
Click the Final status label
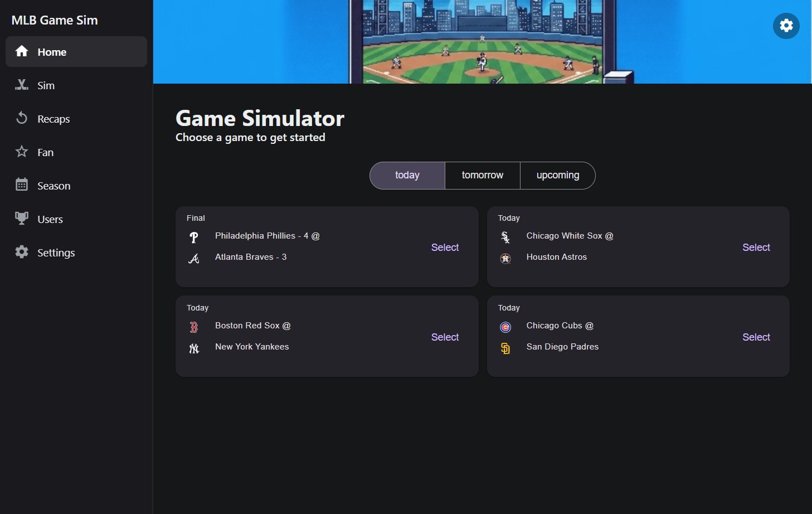click(196, 218)
